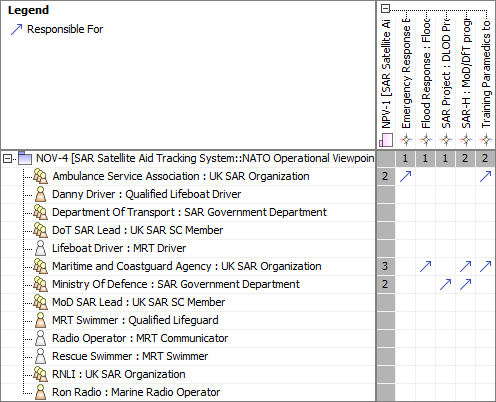Click the SAR-H project column icon
This screenshot has width=496, height=402.
point(466,140)
